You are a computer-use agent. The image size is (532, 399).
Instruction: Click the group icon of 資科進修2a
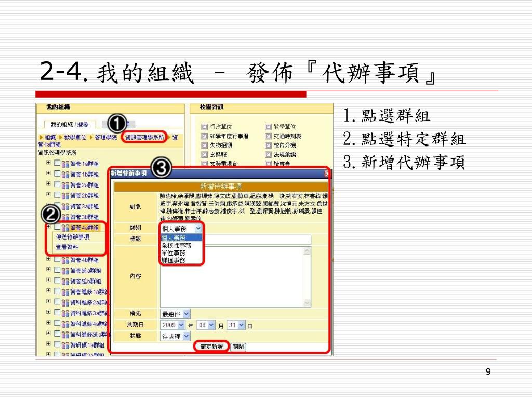click(x=65, y=303)
